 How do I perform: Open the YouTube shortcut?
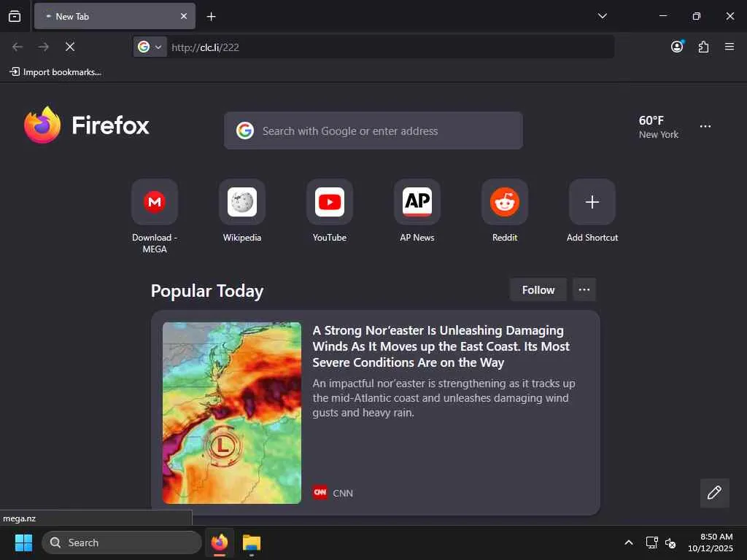coord(330,211)
